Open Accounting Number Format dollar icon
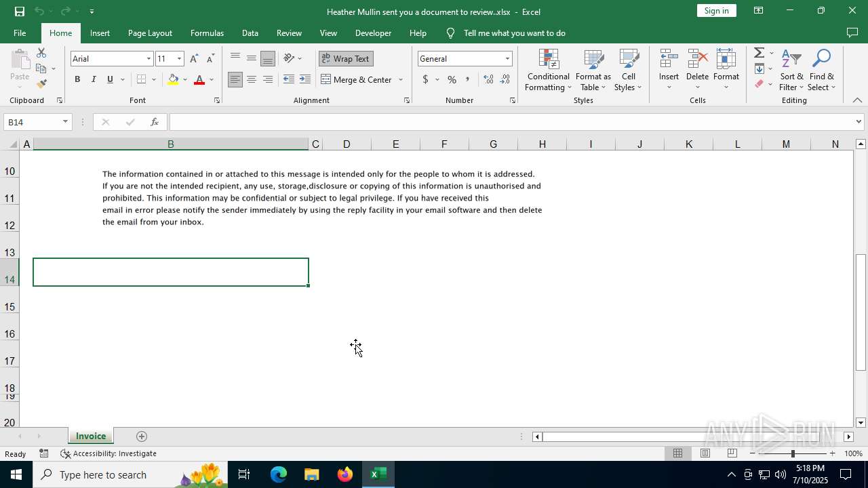The width and height of the screenshot is (868, 488). 425,80
